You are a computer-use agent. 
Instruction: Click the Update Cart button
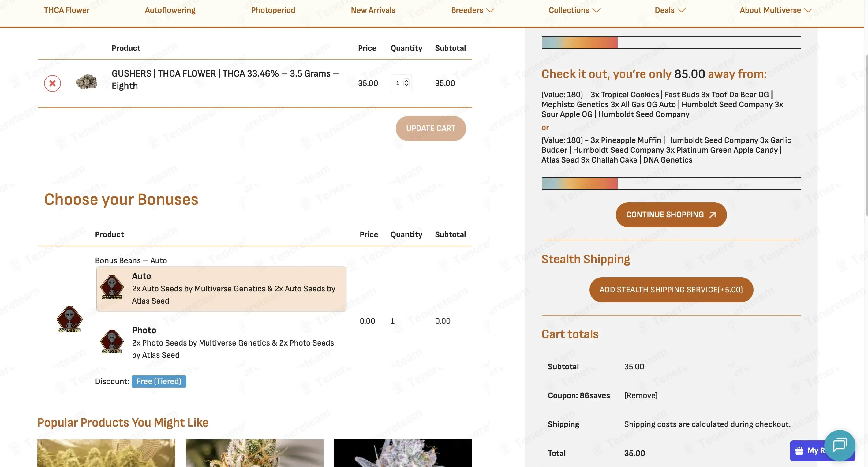tap(431, 128)
